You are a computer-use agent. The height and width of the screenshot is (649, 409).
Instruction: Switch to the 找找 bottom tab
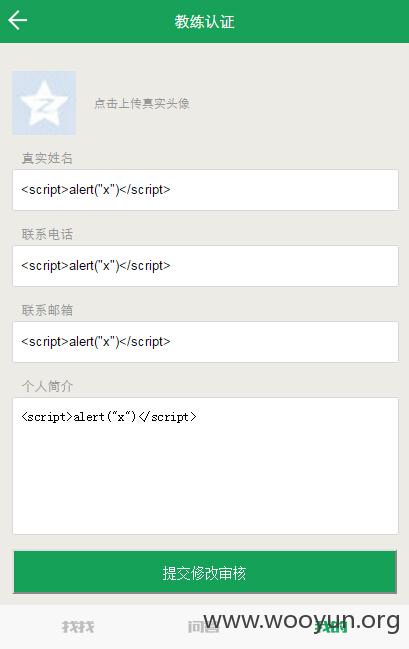(78, 627)
